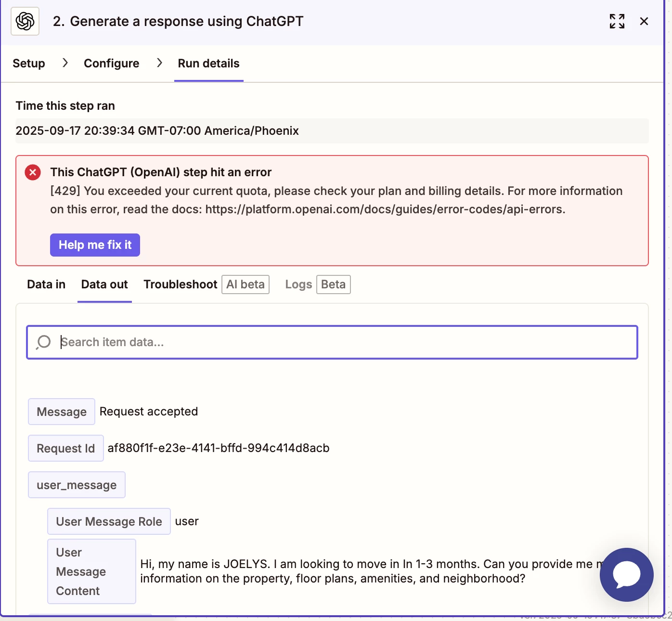
Task: Click the 'Hi, my name is JOELYS' message content
Action: coord(371,571)
